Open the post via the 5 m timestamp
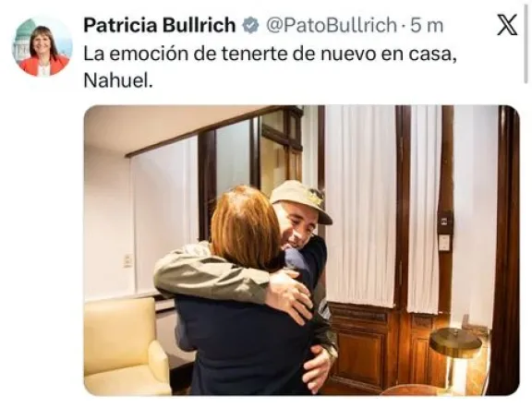This screenshot has height=408, width=532. click(x=427, y=26)
